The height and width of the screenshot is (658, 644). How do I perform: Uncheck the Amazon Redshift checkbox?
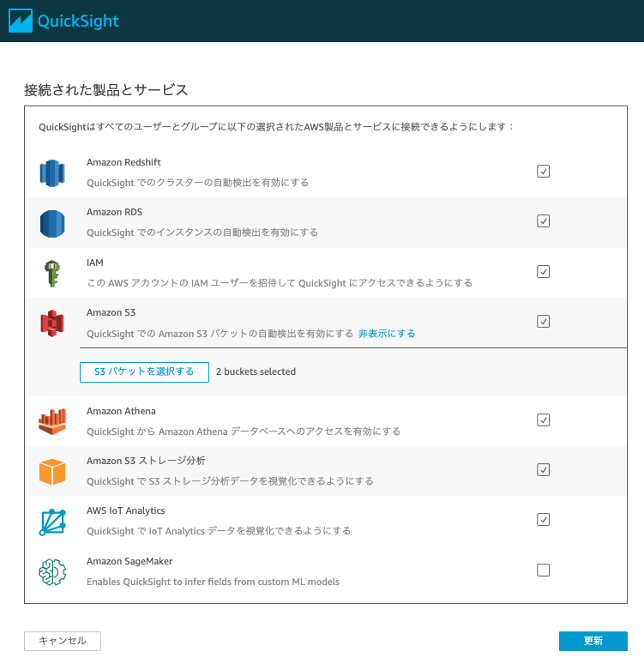click(x=544, y=172)
